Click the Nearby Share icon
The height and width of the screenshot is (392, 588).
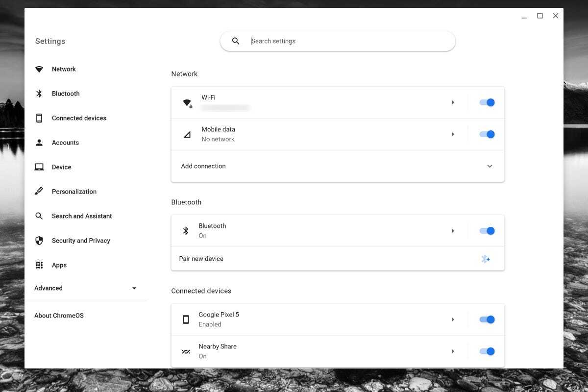pyautogui.click(x=186, y=351)
